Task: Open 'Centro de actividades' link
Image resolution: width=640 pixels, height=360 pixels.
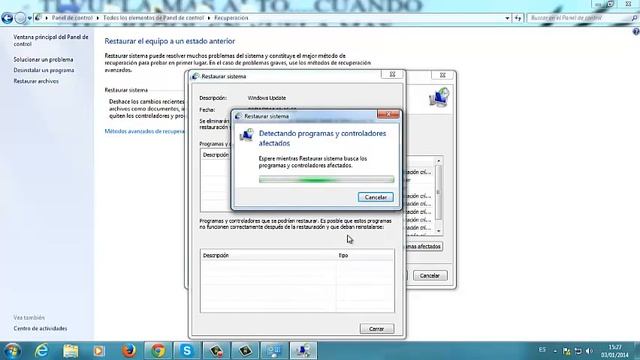Action: (x=40, y=329)
